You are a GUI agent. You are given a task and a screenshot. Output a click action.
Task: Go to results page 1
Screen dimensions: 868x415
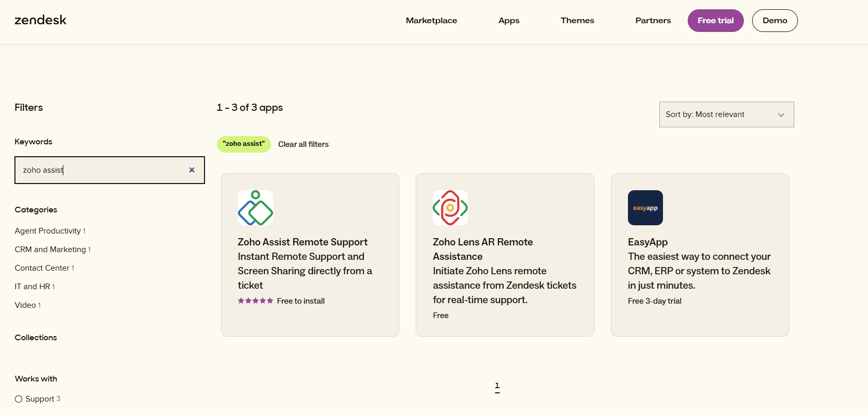497,386
